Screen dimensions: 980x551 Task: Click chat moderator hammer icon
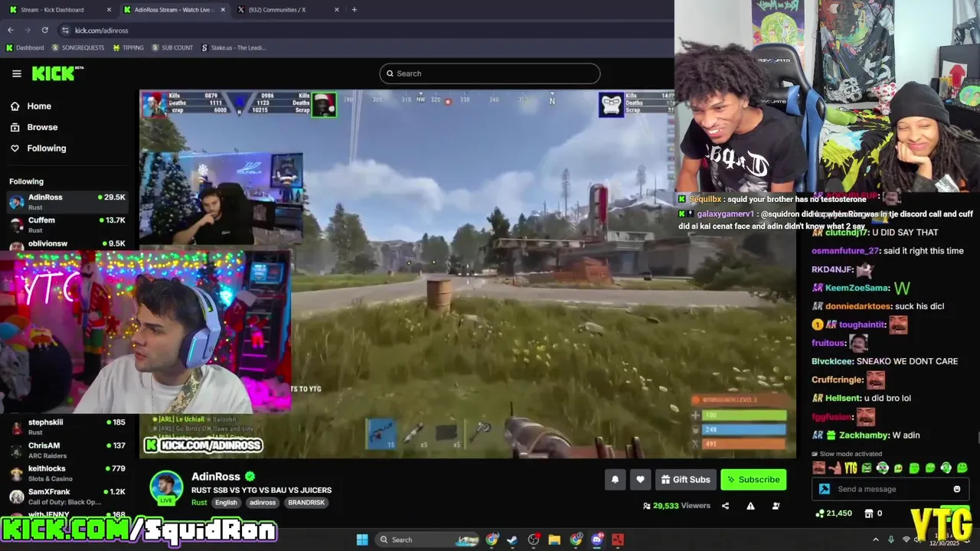pyautogui.click(x=824, y=489)
